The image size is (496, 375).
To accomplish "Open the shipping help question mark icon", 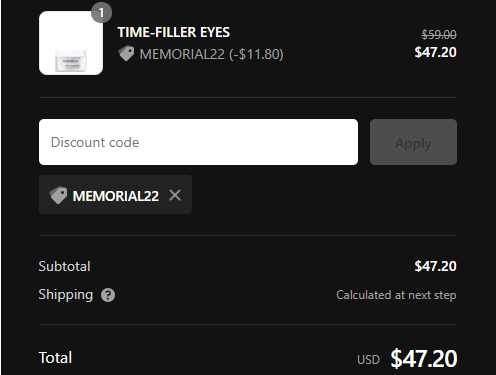I will tap(108, 295).
